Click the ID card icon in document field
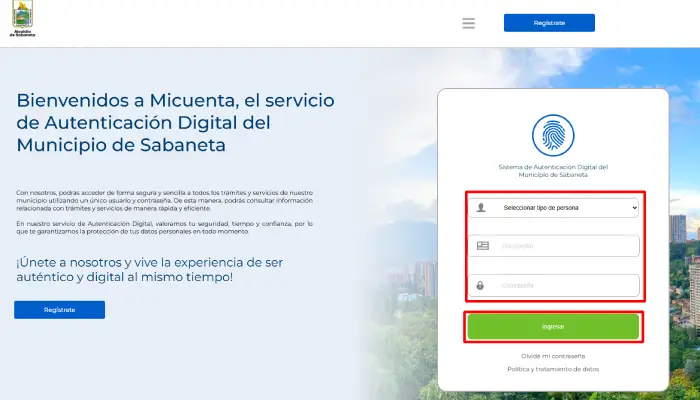This screenshot has height=400, width=700. click(x=483, y=246)
